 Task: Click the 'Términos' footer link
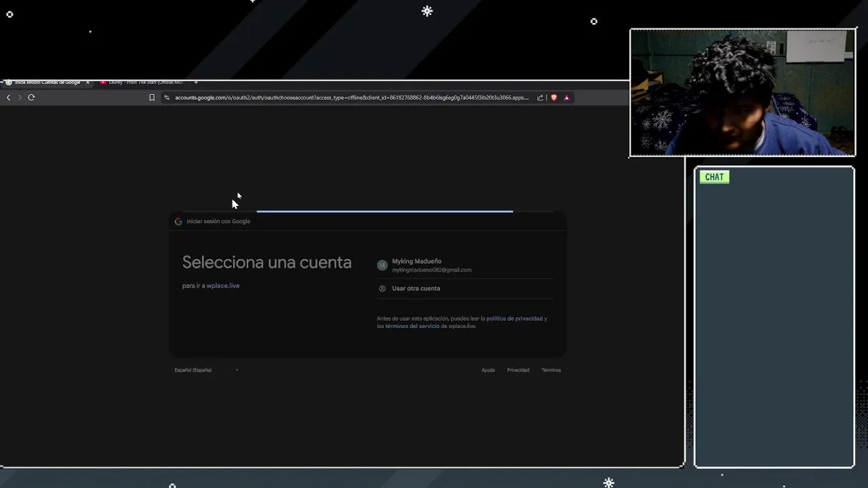pyautogui.click(x=551, y=370)
